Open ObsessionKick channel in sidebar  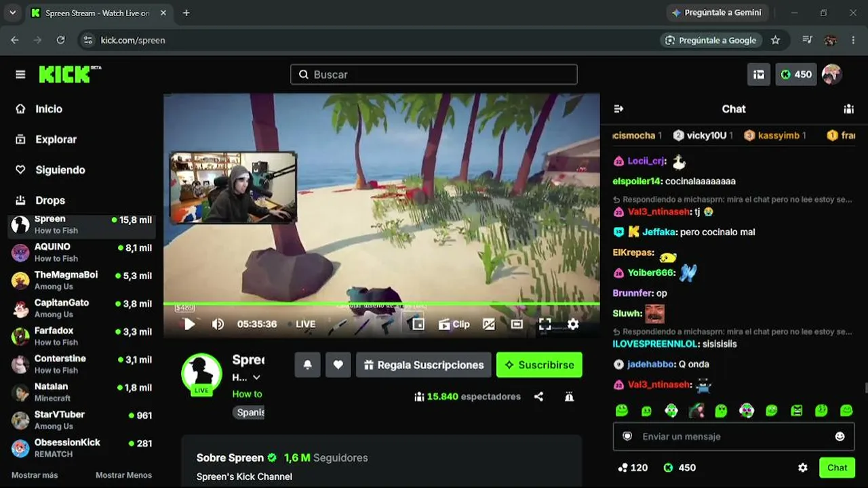[x=81, y=447]
